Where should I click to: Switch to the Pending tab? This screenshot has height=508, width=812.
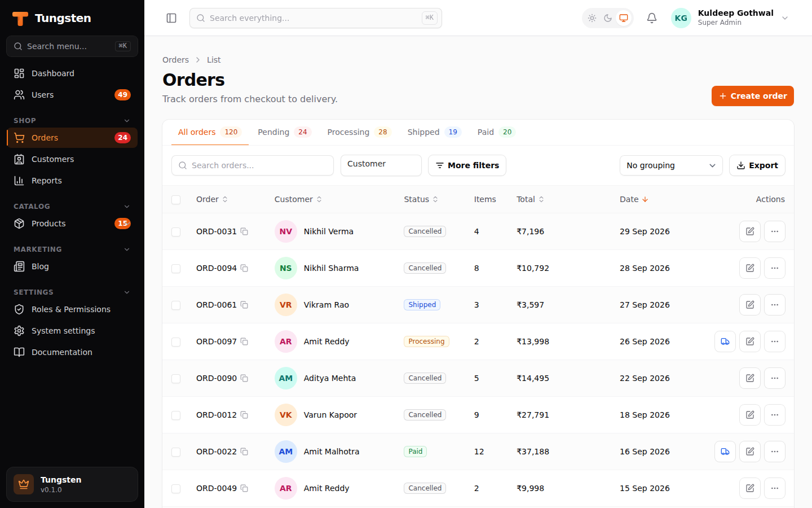(x=284, y=132)
